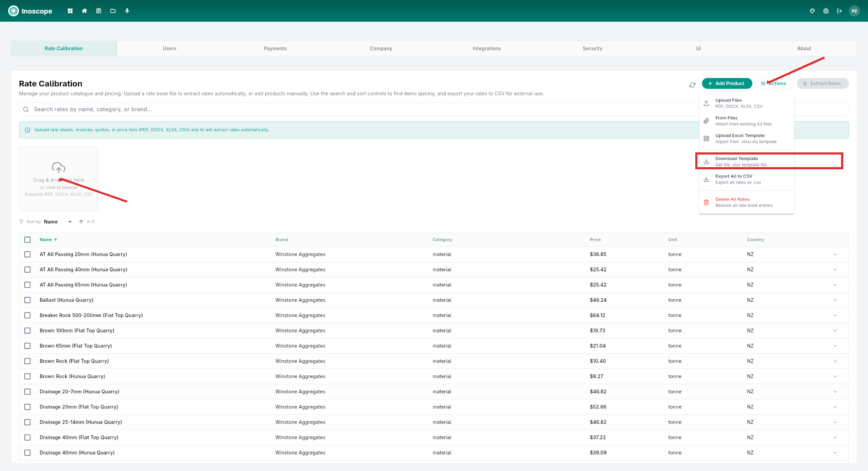Expand the Drainage 20mm (Flat Top Quarry) row

pos(835,407)
